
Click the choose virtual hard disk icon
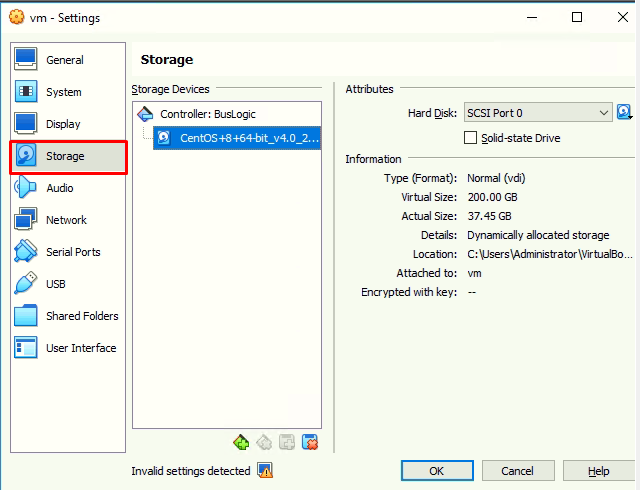tap(624, 112)
